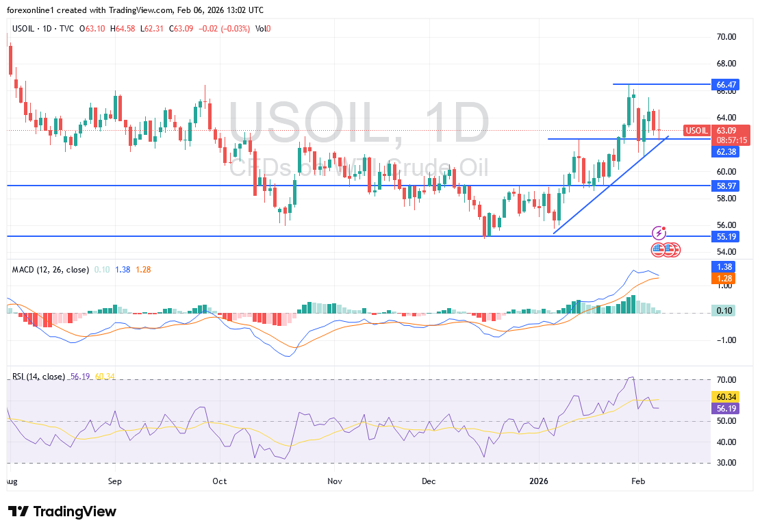Viewport: 760px width, 532px height.
Task: Open the purple lightning bolt news icon
Action: (659, 233)
